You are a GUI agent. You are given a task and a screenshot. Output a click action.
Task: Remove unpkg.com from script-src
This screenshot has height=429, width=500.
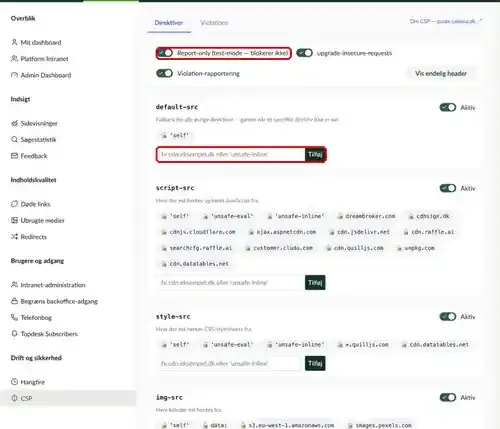[399, 248]
